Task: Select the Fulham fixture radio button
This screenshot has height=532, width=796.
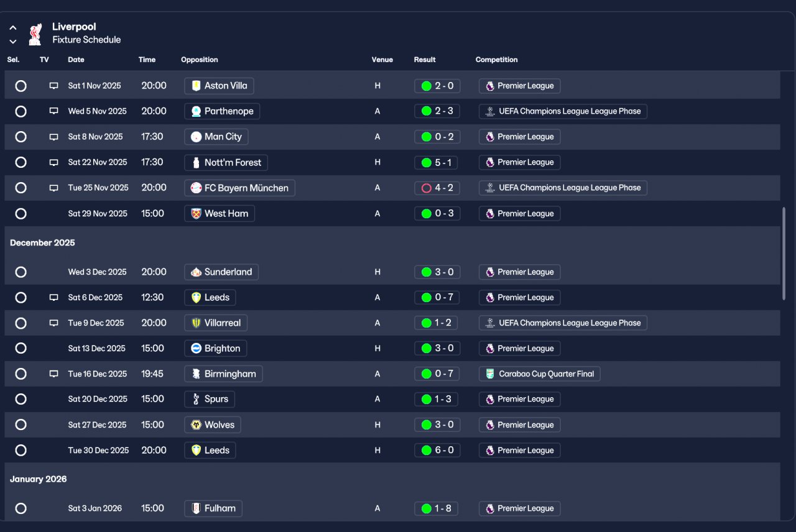Action: (x=21, y=508)
